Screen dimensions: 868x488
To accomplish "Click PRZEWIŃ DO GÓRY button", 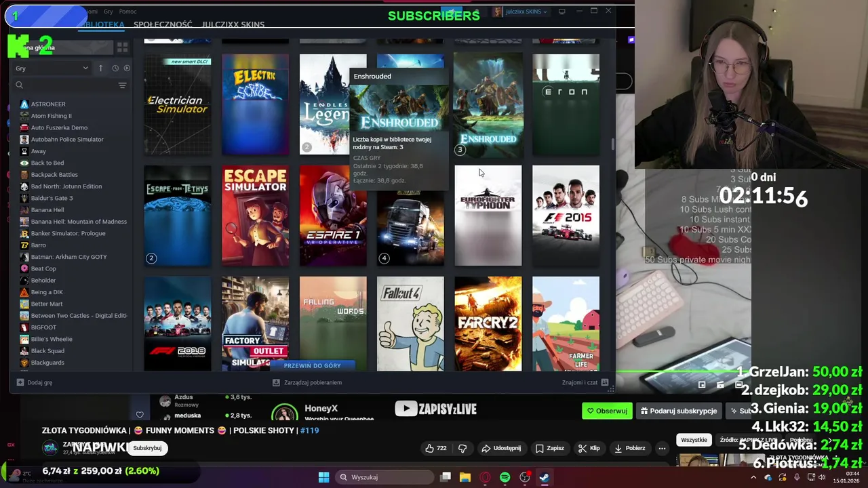I will click(313, 365).
